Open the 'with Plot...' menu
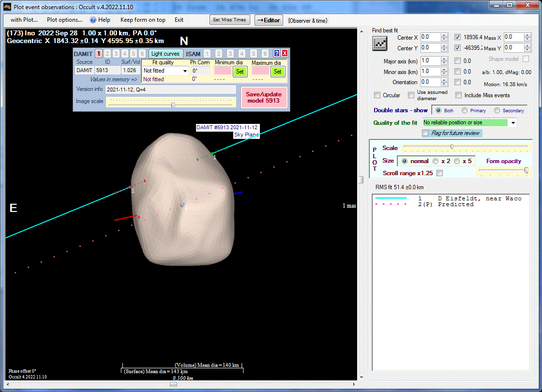Image resolution: width=542 pixels, height=392 pixels. coord(24,20)
